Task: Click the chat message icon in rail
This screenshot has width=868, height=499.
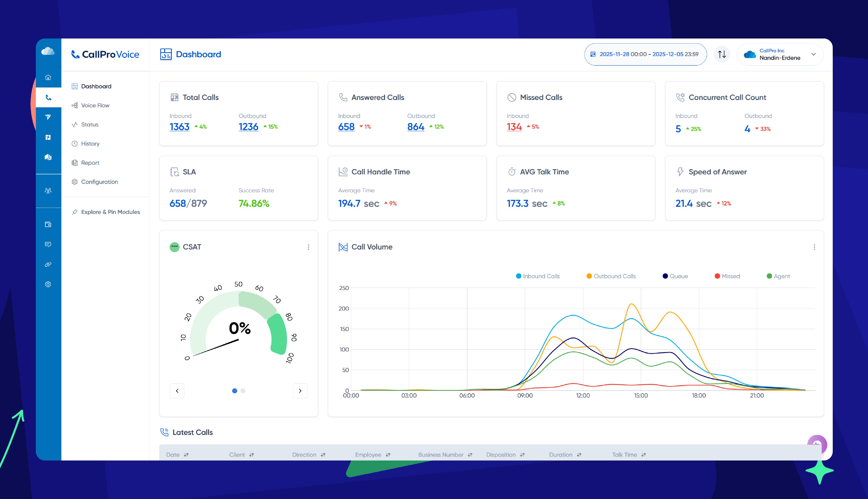Action: tap(48, 244)
